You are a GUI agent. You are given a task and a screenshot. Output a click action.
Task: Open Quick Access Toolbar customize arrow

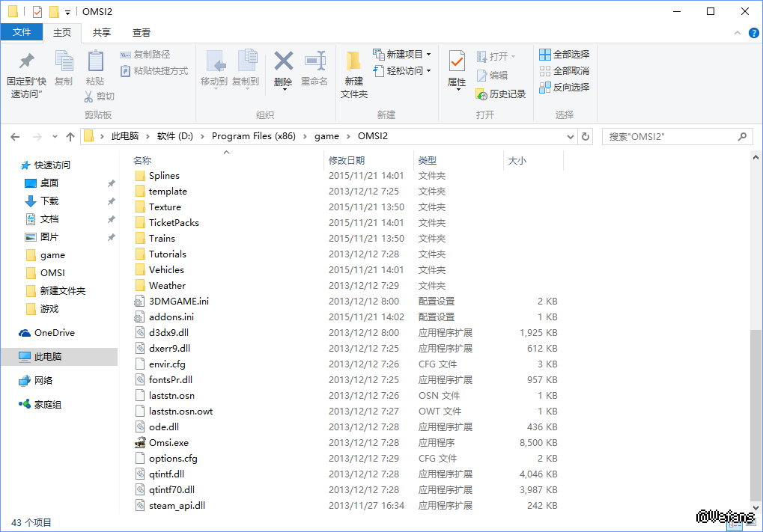pos(67,12)
